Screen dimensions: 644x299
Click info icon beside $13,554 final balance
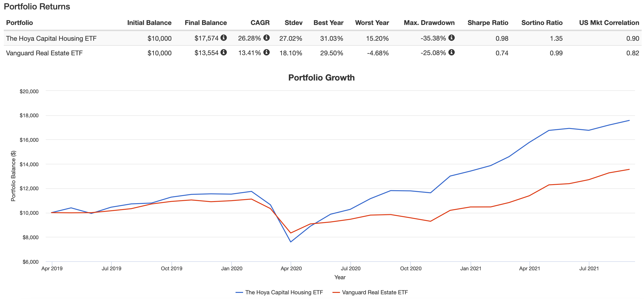point(224,53)
